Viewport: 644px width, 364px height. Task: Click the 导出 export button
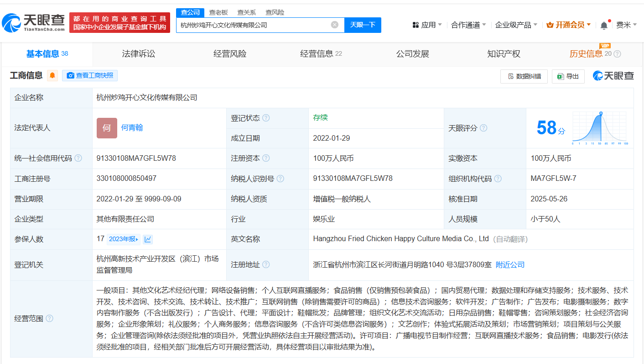[568, 76]
